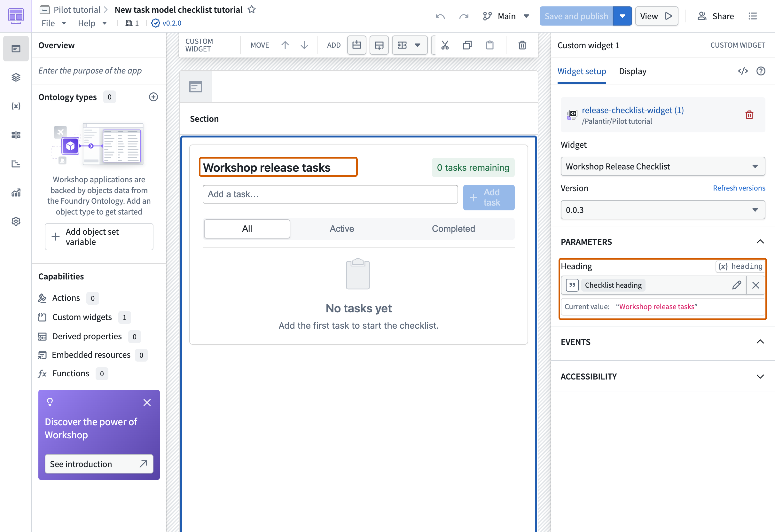Dismiss the Discover Workshop promo card
Image resolution: width=775 pixels, height=532 pixels.
[x=147, y=403]
